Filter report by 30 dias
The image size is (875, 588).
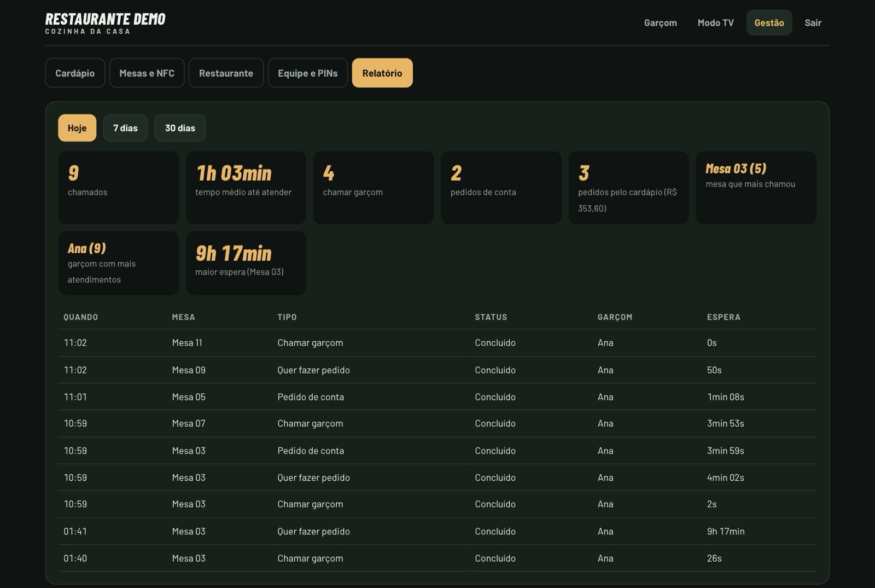point(180,128)
